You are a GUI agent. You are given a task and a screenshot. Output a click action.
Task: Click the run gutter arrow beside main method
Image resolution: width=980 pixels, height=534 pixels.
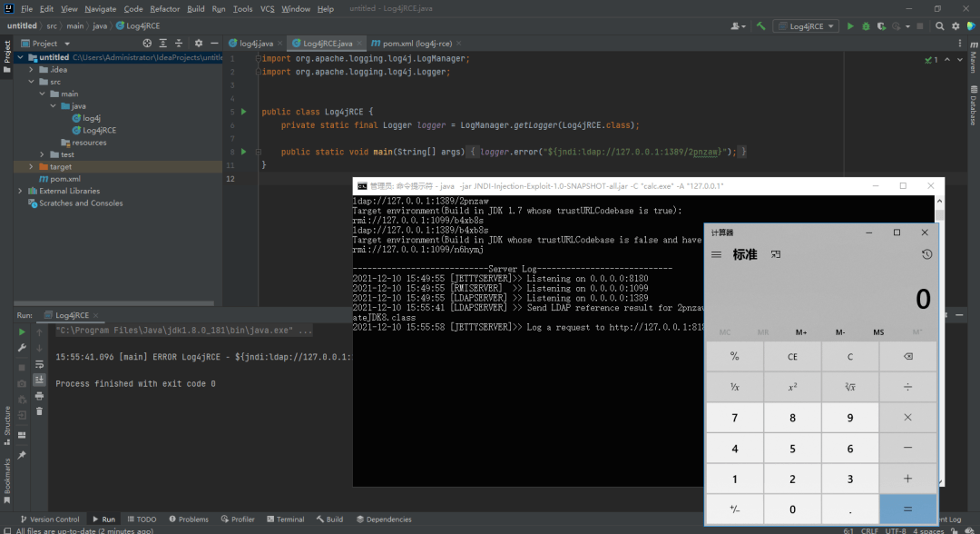(x=244, y=152)
